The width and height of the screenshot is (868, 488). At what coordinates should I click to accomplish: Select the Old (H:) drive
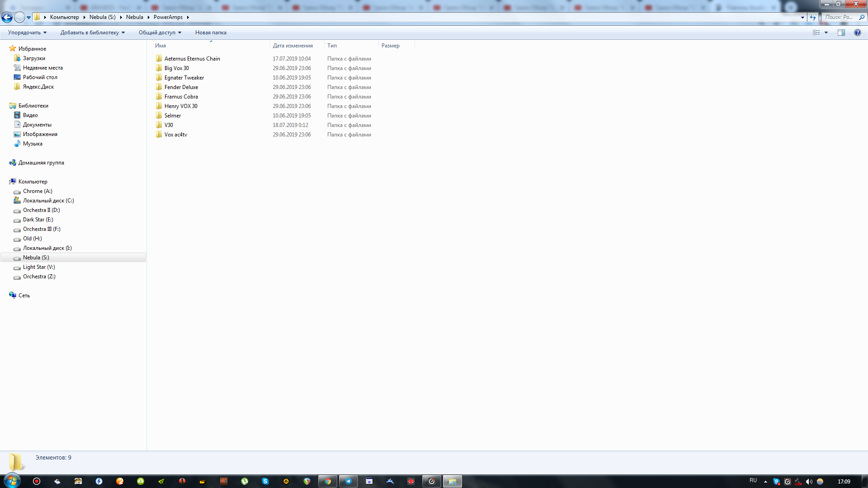pyautogui.click(x=32, y=239)
